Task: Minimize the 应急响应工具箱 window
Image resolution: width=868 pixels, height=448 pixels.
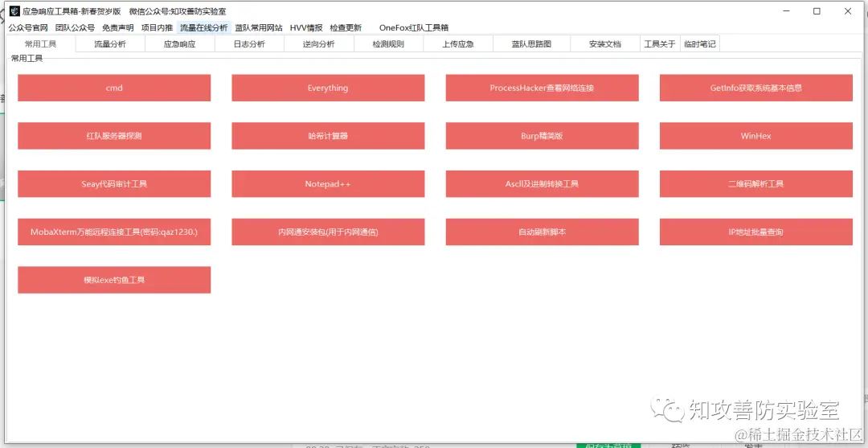Action: pos(786,11)
